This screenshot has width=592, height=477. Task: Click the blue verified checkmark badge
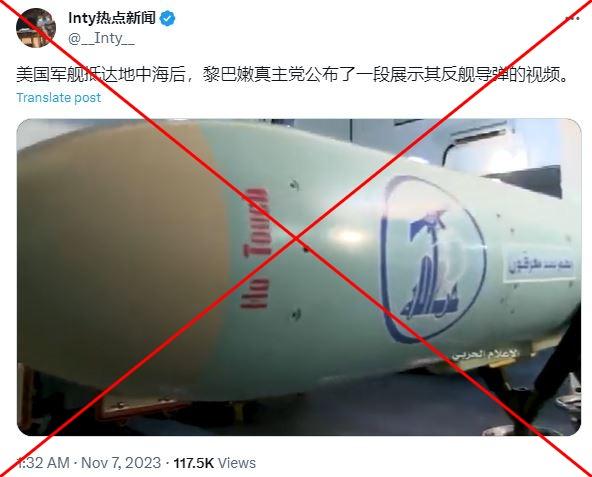pos(167,18)
